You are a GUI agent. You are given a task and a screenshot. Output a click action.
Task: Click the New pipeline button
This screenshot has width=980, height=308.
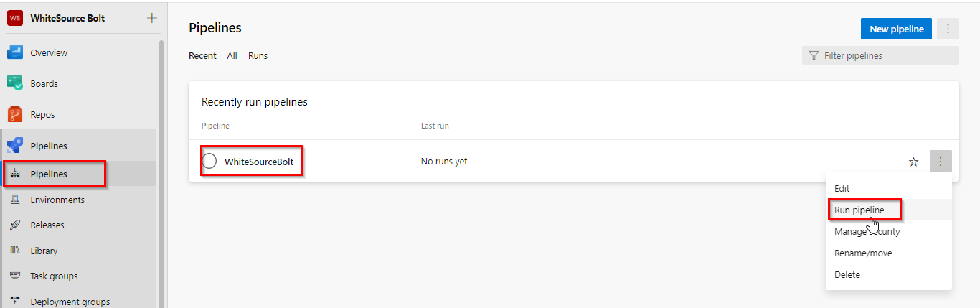(x=897, y=29)
